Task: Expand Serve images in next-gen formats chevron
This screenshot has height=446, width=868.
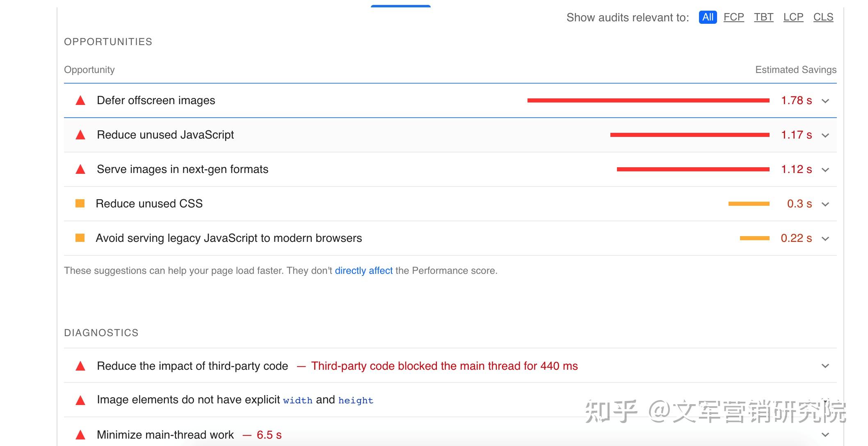Action: (825, 170)
